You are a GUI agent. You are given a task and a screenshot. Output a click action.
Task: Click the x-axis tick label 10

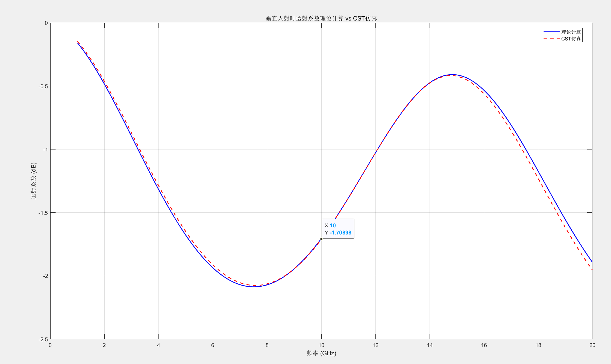tap(321, 345)
